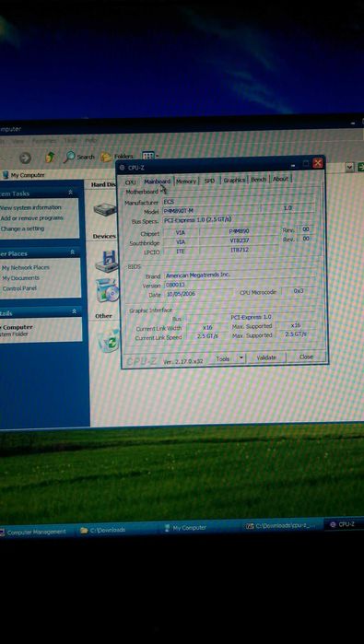Click Change a setting link
Screen dimensions: 364x644
point(22,228)
